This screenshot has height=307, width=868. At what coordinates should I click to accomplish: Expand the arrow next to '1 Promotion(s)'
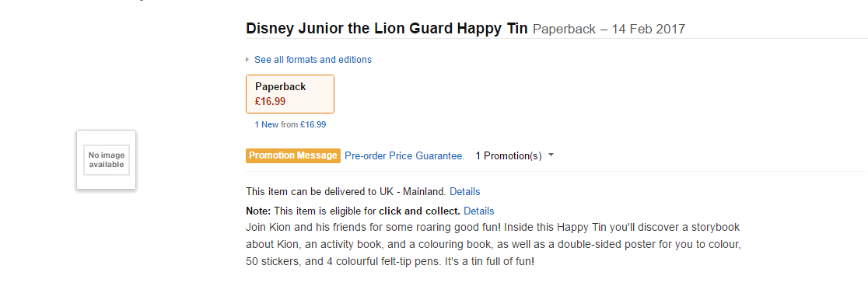coord(551,156)
